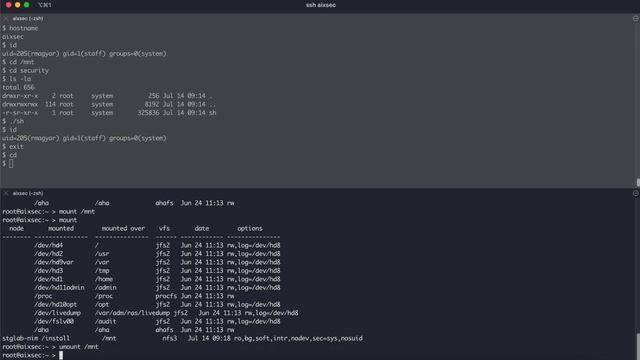The height and width of the screenshot is (360, 640).
Task: Select the top pane title 'aixsec (-zsh)'
Action: tap(28, 19)
